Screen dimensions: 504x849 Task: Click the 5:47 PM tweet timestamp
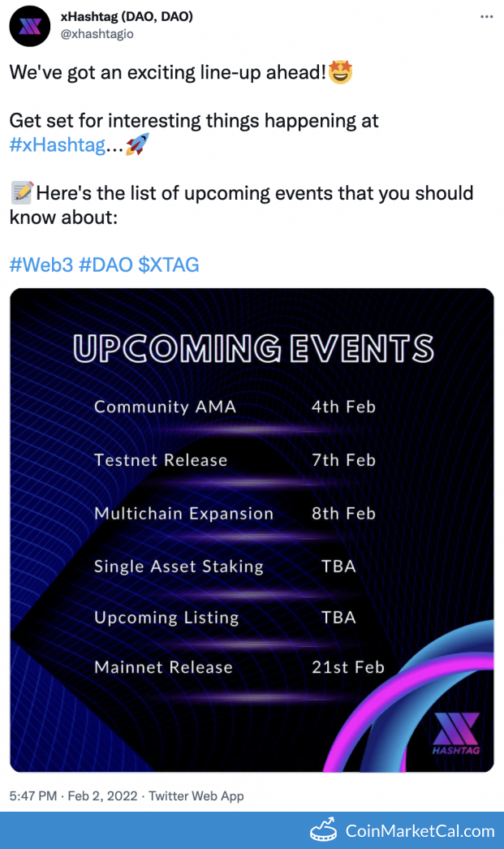[x=33, y=796]
